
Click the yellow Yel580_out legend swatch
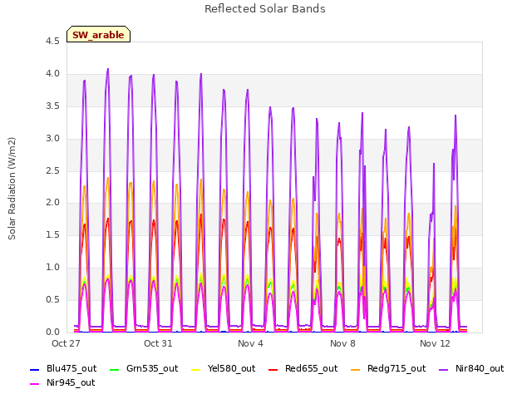(196, 369)
